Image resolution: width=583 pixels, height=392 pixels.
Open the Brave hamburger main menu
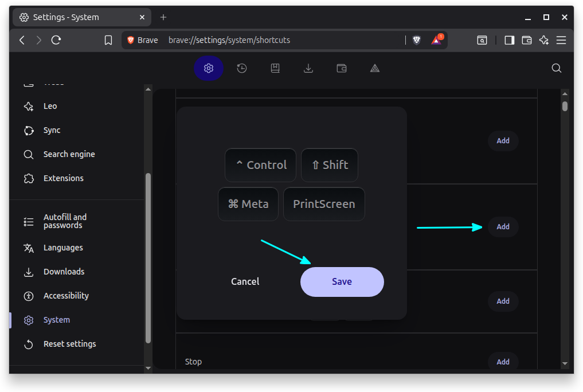(x=561, y=40)
